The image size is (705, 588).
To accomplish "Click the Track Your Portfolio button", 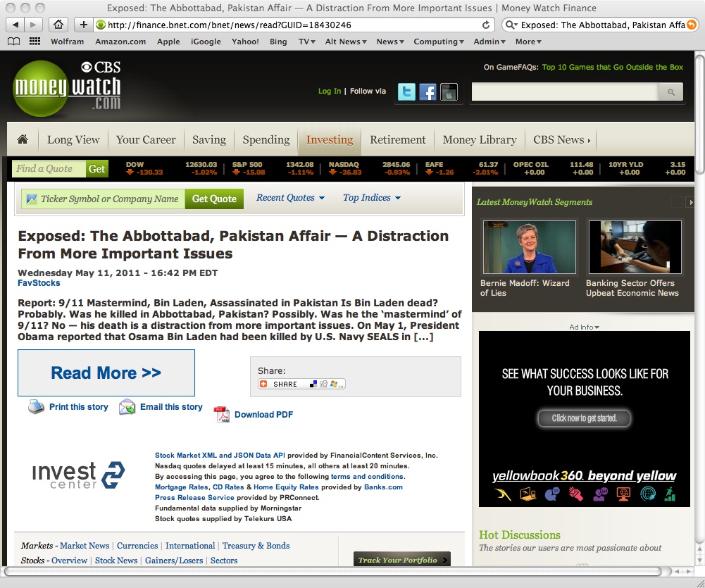I will [x=402, y=560].
